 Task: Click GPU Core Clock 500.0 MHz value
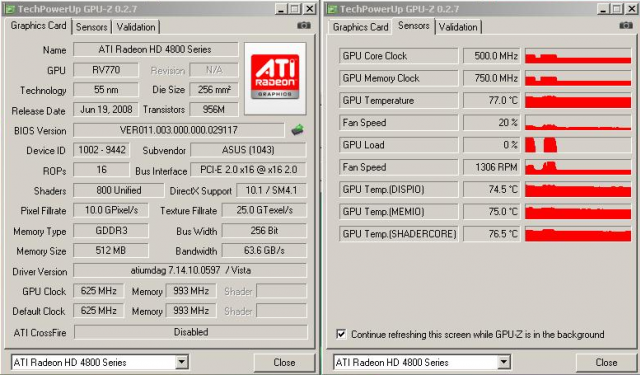coord(491,56)
